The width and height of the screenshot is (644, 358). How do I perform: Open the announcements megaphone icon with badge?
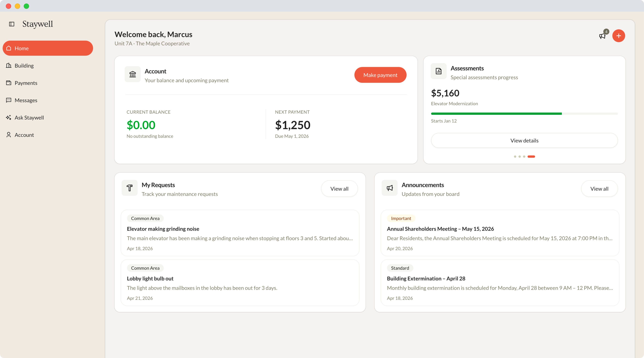(603, 35)
